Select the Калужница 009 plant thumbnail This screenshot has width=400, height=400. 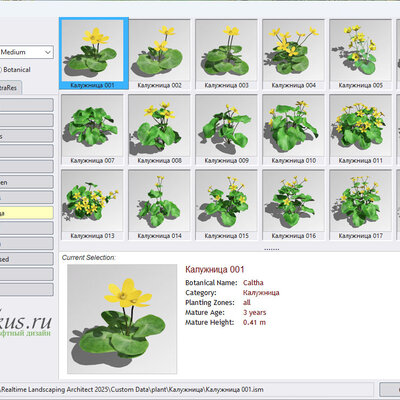click(x=226, y=129)
